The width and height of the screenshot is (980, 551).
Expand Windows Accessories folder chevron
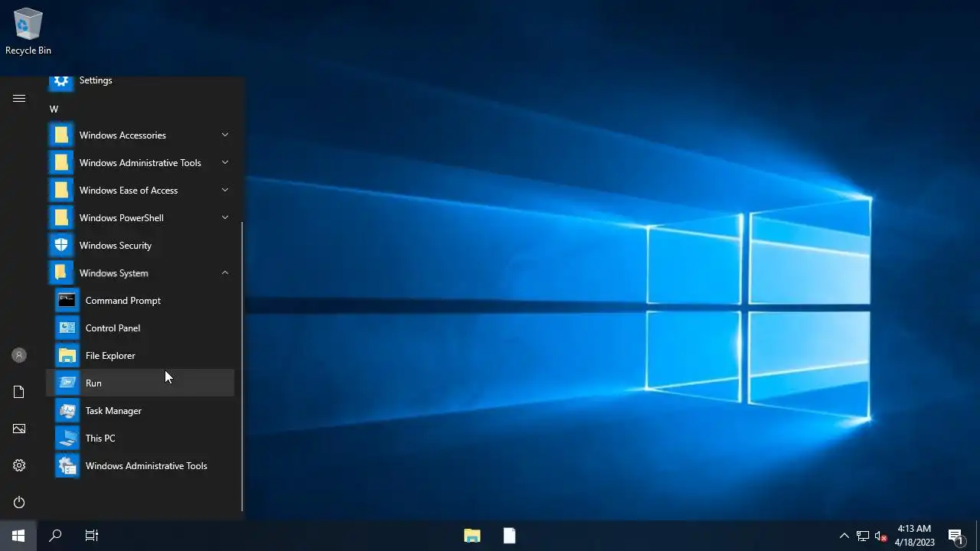[225, 135]
